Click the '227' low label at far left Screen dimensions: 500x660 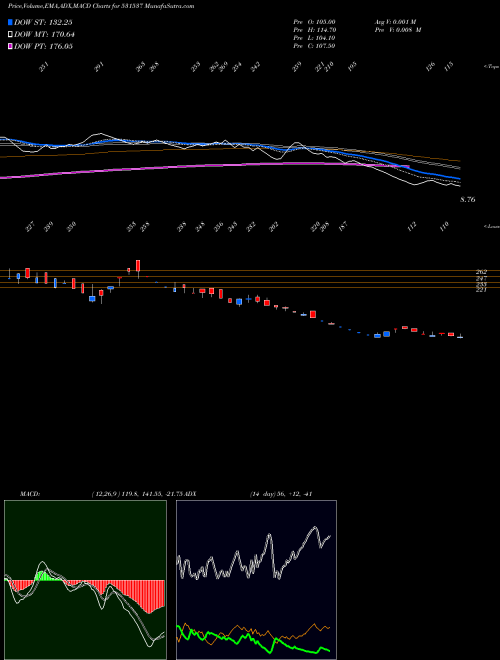click(x=30, y=227)
